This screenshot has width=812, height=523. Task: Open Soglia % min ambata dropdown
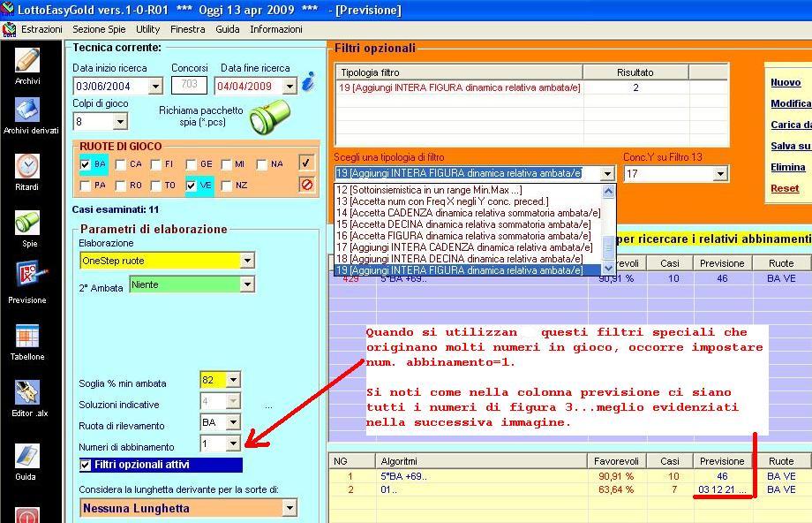click(233, 380)
